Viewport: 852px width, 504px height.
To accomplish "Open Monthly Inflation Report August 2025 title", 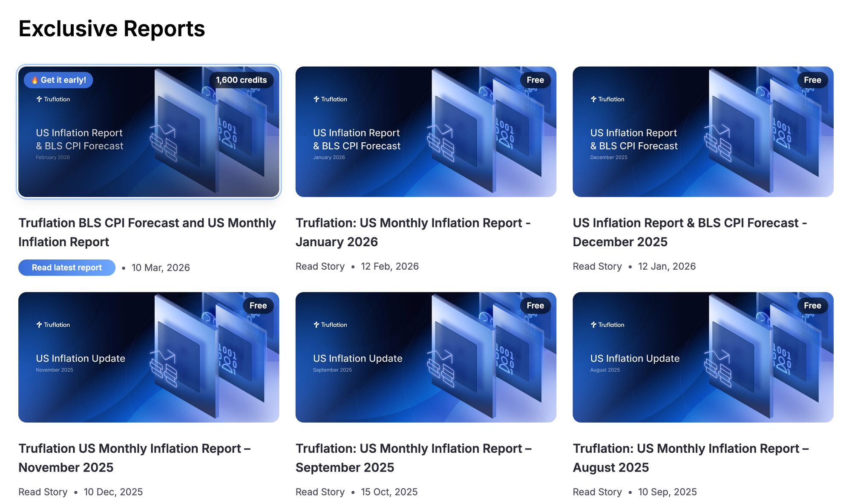I will [x=690, y=458].
